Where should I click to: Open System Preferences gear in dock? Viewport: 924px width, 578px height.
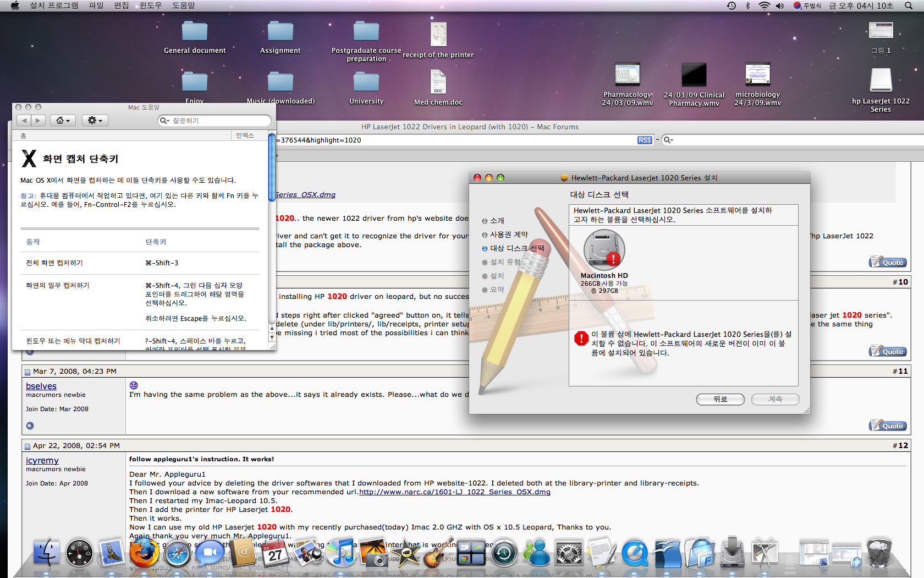click(569, 553)
